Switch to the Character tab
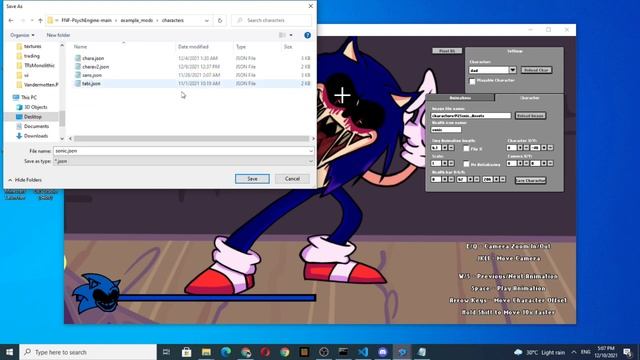 point(529,98)
